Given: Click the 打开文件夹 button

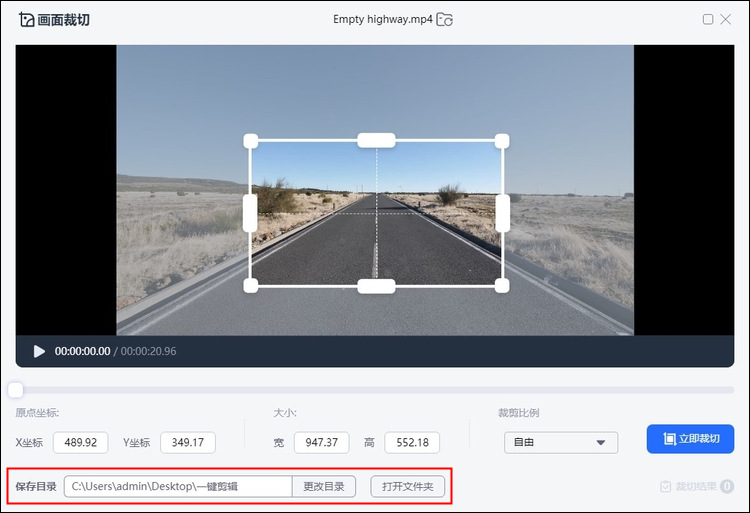Looking at the screenshot, I should tap(407, 487).
